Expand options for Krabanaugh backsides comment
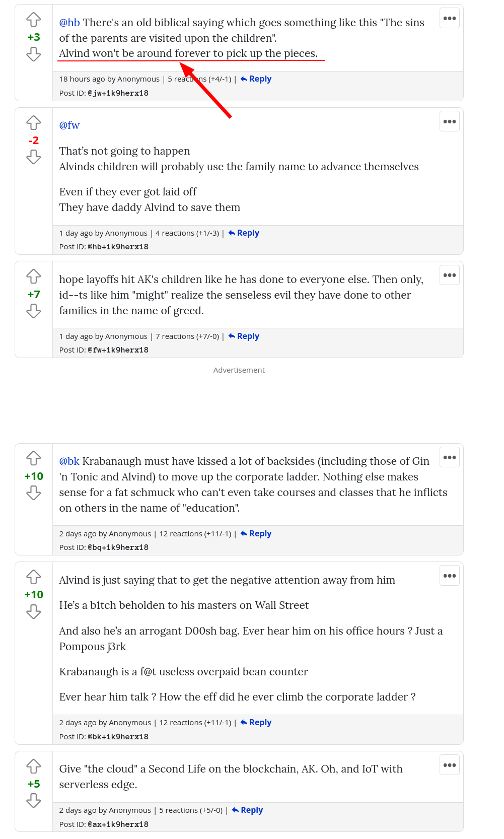 (x=449, y=458)
